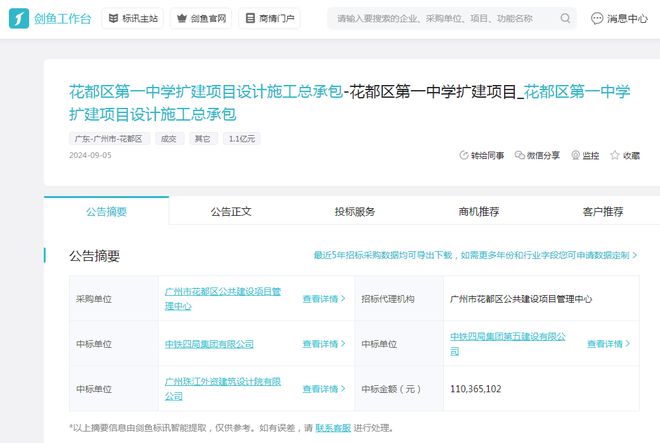
Task: View details for 采购单位 row
Action: [324, 299]
